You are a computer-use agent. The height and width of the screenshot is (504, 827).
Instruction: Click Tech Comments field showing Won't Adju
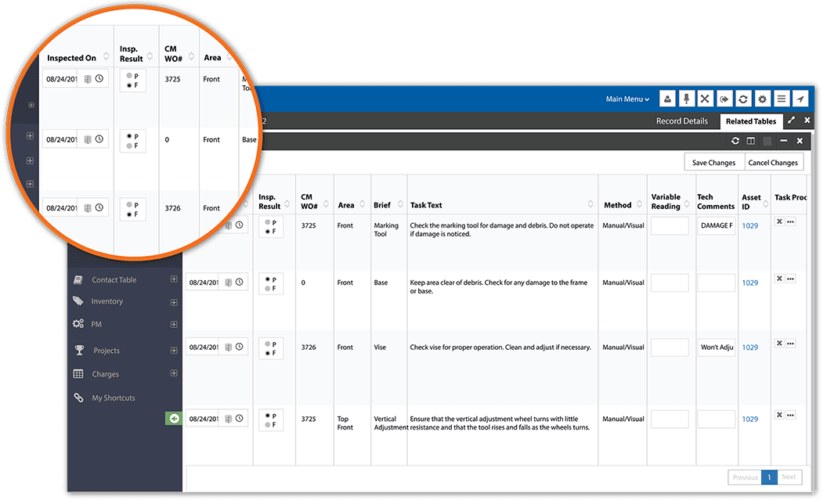tap(717, 347)
